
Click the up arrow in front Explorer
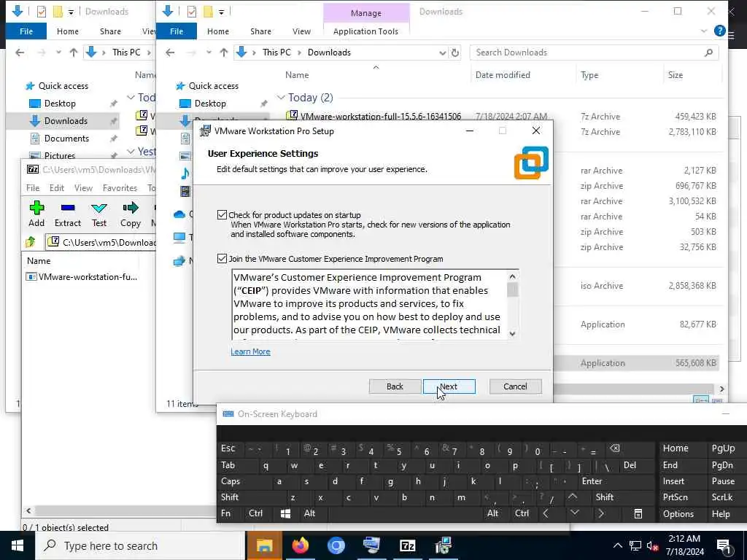pos(223,52)
